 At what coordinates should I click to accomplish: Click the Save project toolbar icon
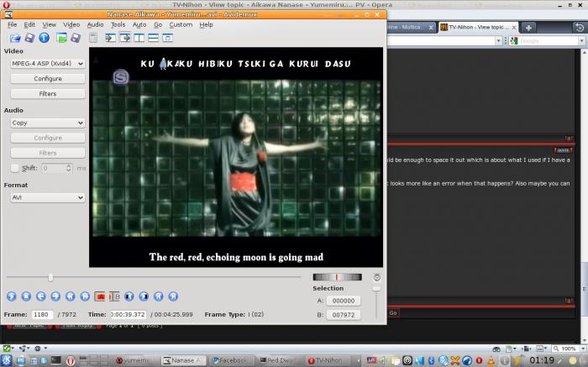click(76, 38)
